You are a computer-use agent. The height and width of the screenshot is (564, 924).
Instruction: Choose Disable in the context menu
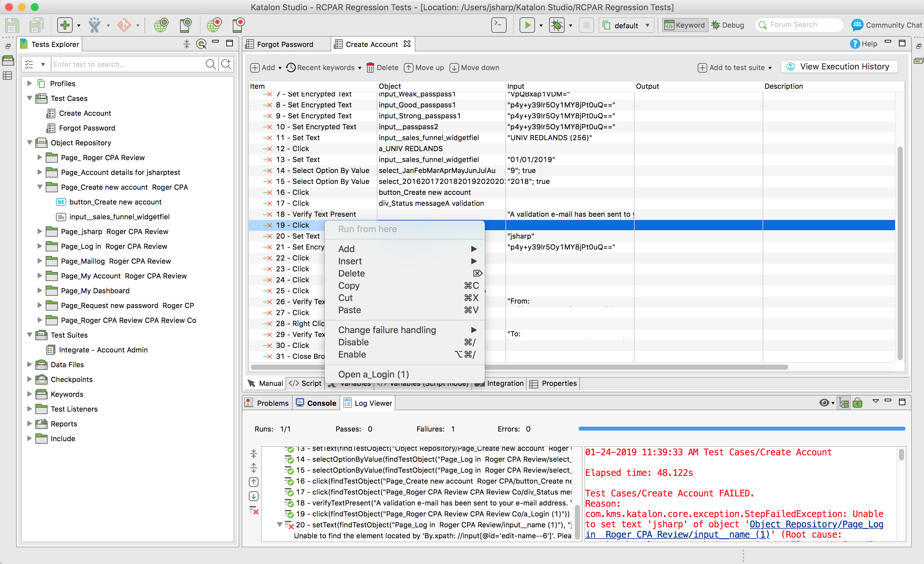[x=353, y=342]
